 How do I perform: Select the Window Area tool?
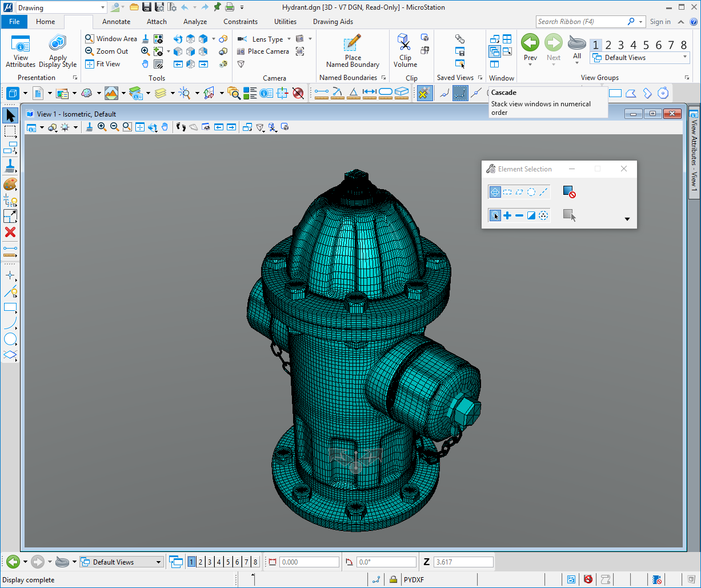[111, 39]
